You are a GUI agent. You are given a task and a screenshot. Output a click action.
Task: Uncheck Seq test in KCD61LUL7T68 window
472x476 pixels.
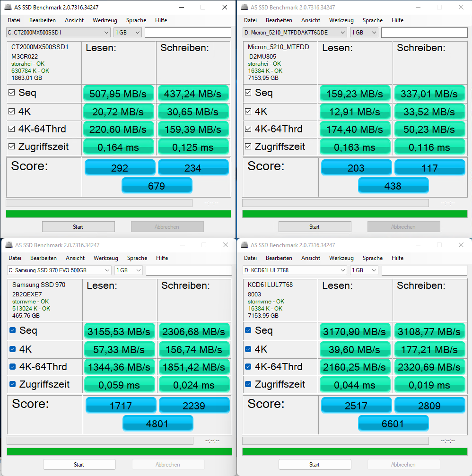(248, 330)
